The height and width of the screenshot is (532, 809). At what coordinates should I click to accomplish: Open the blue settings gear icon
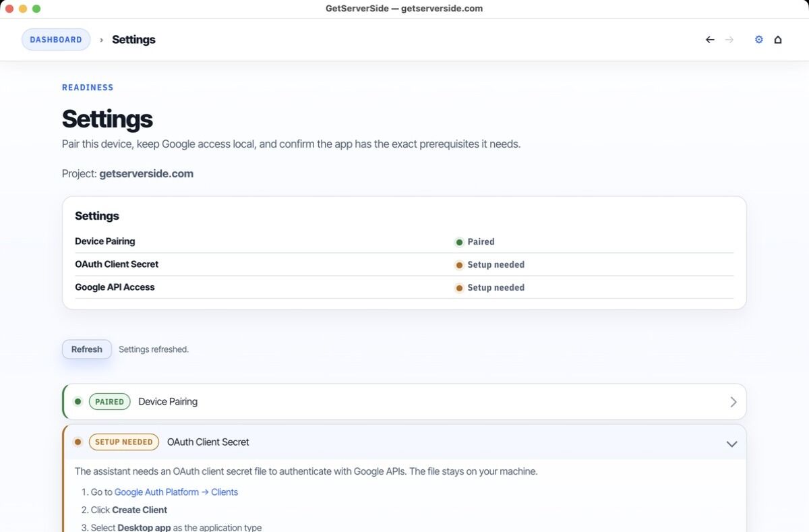pos(758,39)
